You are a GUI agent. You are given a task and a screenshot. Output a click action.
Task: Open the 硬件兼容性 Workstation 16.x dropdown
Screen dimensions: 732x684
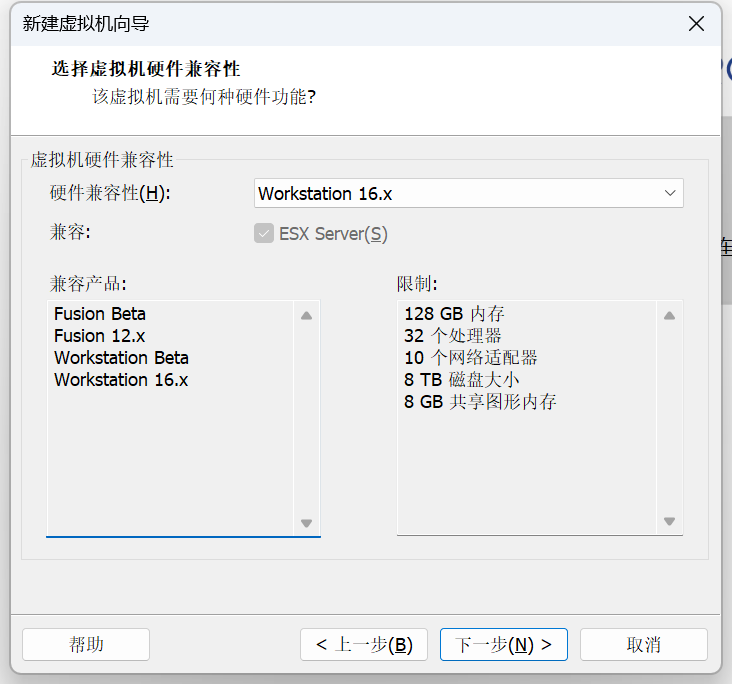click(468, 193)
